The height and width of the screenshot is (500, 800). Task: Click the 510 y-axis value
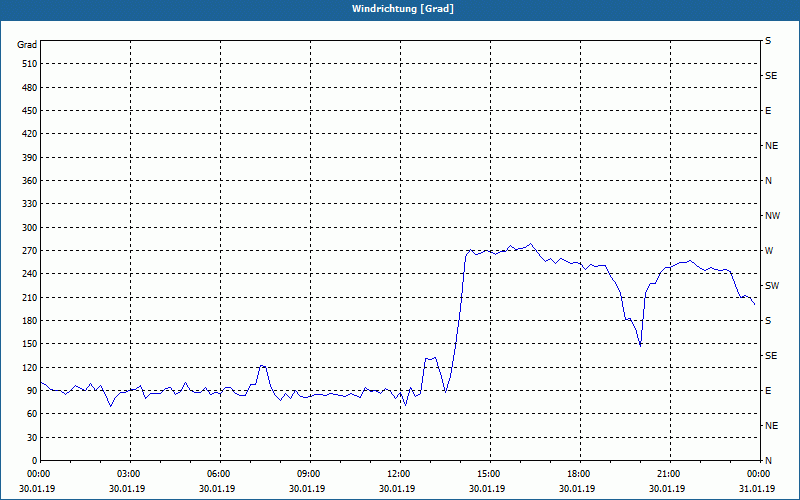tap(30, 64)
